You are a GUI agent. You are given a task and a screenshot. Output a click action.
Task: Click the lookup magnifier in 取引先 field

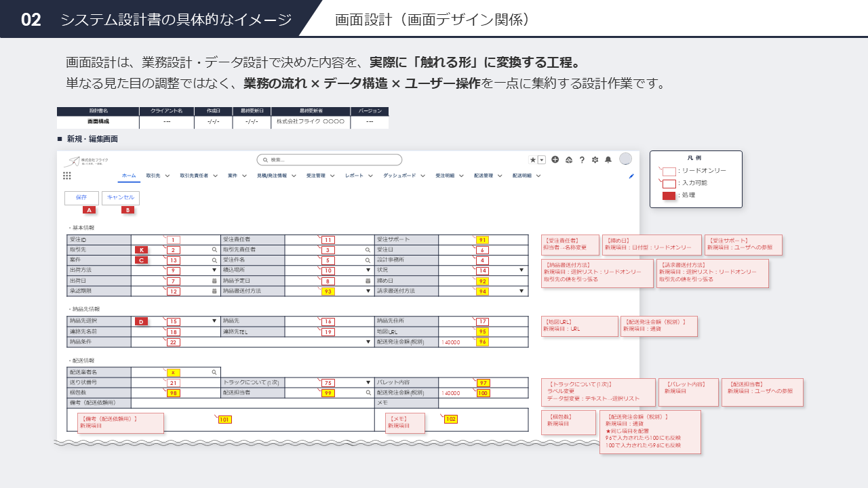click(x=214, y=250)
